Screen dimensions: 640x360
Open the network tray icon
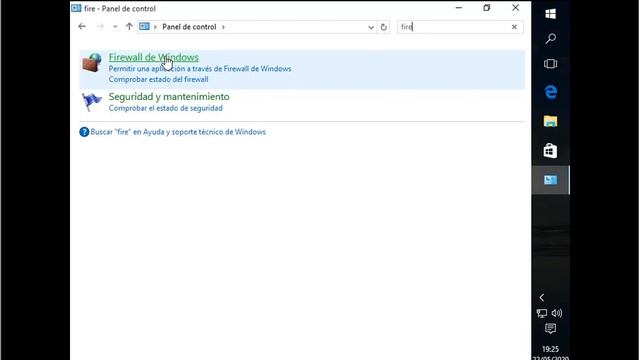542,313
